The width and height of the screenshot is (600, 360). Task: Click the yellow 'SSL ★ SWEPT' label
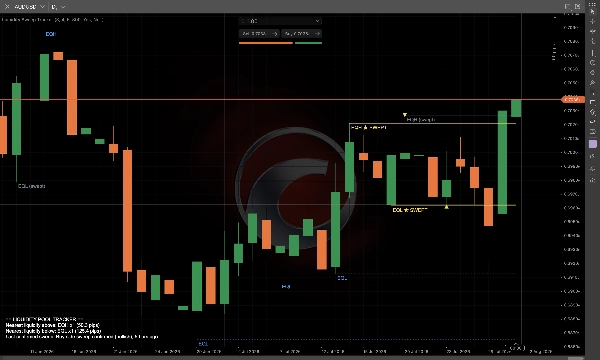[x=410, y=210]
